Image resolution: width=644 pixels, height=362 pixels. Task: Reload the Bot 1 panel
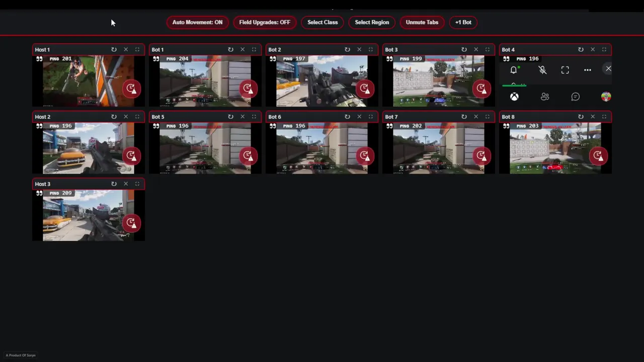[230, 49]
